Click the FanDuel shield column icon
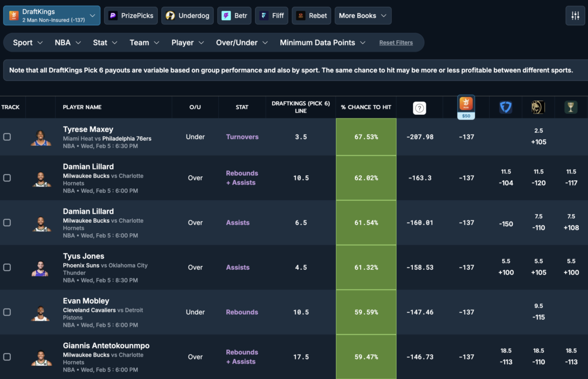The image size is (588, 379). (x=505, y=107)
